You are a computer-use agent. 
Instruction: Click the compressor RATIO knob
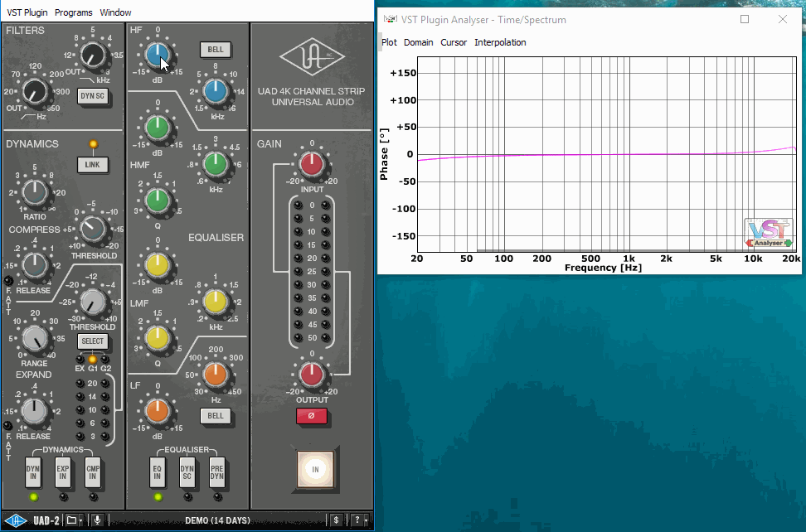[35, 193]
